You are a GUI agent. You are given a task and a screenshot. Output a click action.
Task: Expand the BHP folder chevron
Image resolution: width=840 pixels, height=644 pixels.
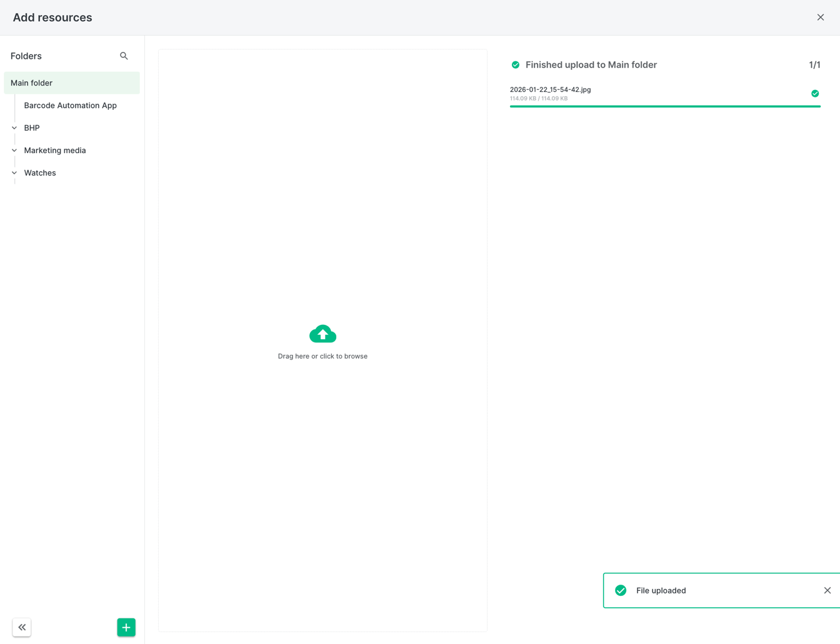click(14, 128)
